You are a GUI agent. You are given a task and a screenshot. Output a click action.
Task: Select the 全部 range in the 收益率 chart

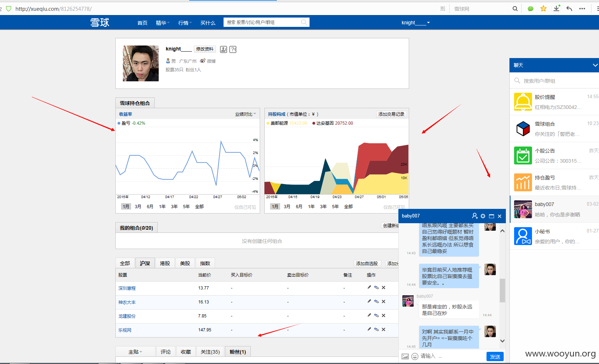[199, 206]
